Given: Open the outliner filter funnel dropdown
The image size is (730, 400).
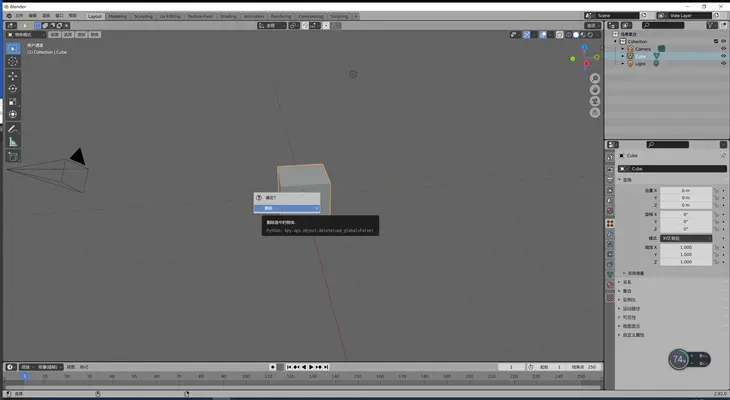Looking at the screenshot, I should click(x=711, y=25).
